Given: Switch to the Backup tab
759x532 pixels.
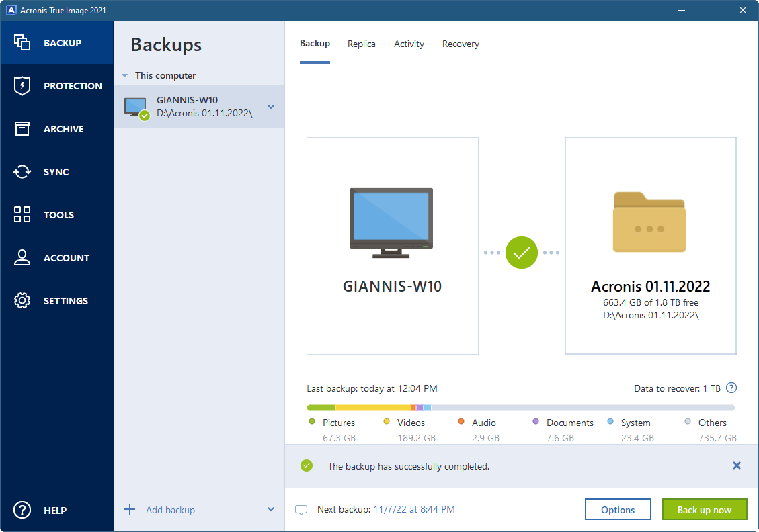Looking at the screenshot, I should pos(315,44).
